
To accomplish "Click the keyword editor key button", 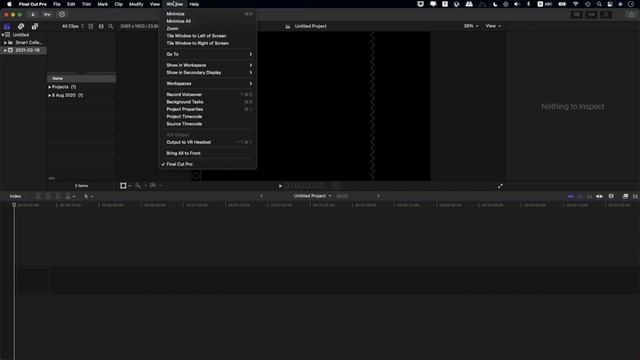I will pyautogui.click(x=47, y=14).
